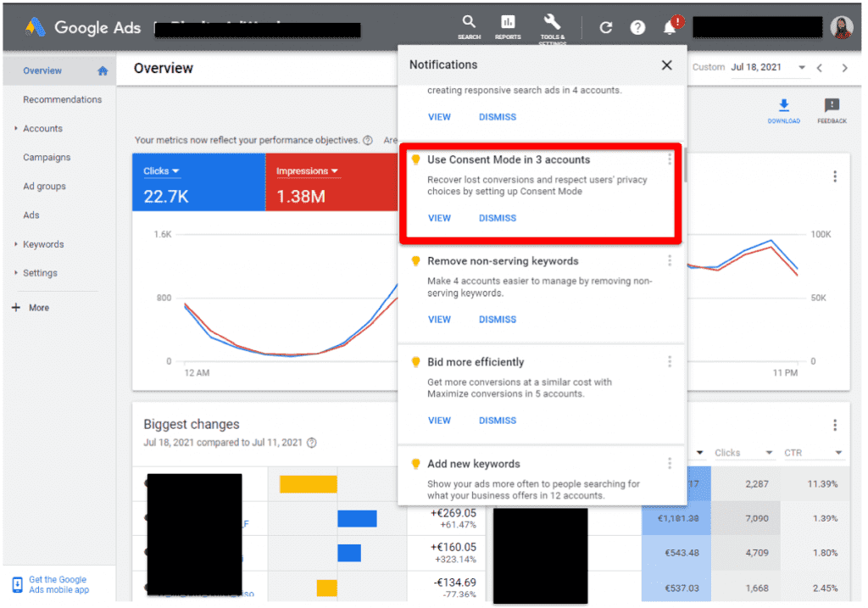Open the user profile avatar
This screenshot has height=608, width=868.
coord(842,27)
